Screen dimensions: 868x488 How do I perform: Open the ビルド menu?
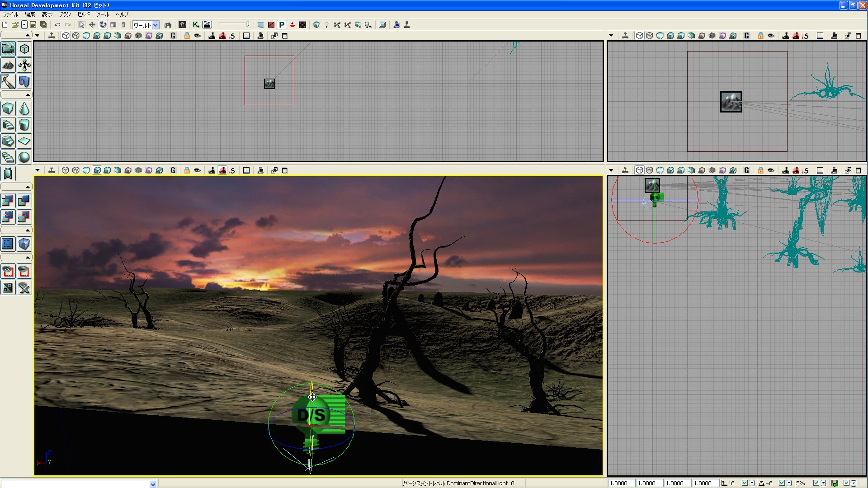(84, 14)
